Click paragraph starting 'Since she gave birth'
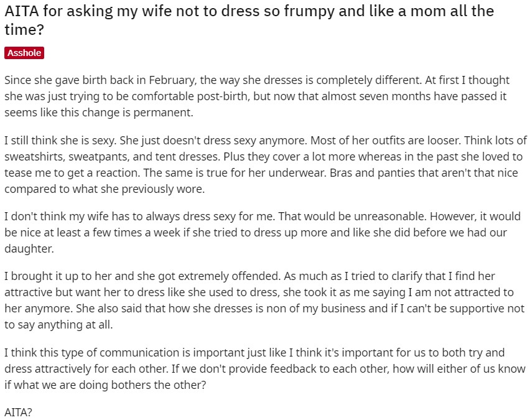Screen dimensions: 530x420 click(256, 96)
